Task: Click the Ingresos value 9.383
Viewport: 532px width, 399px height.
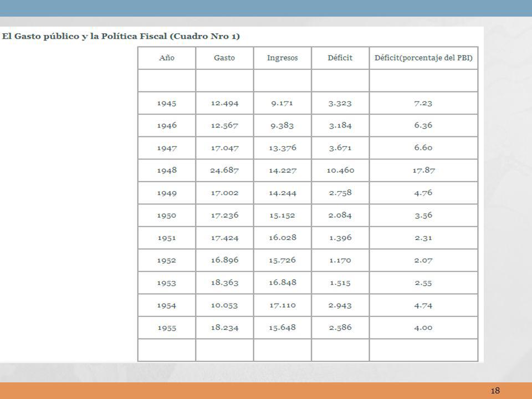Action: (x=282, y=126)
